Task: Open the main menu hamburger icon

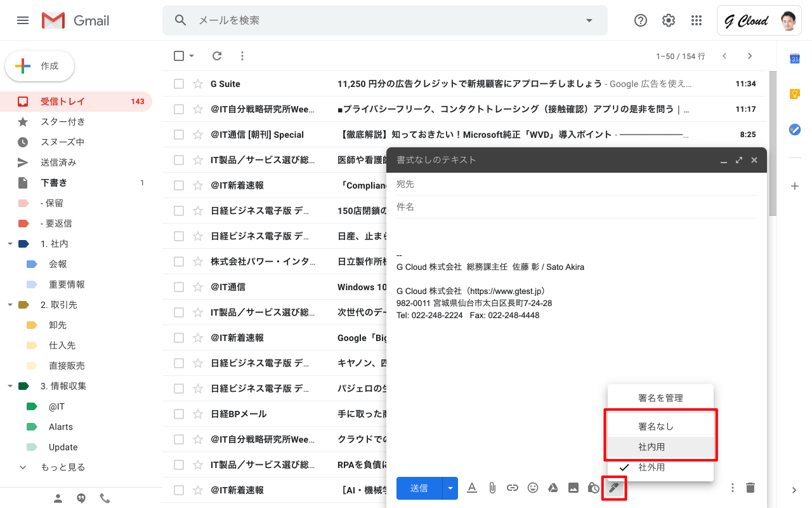Action: tap(23, 20)
